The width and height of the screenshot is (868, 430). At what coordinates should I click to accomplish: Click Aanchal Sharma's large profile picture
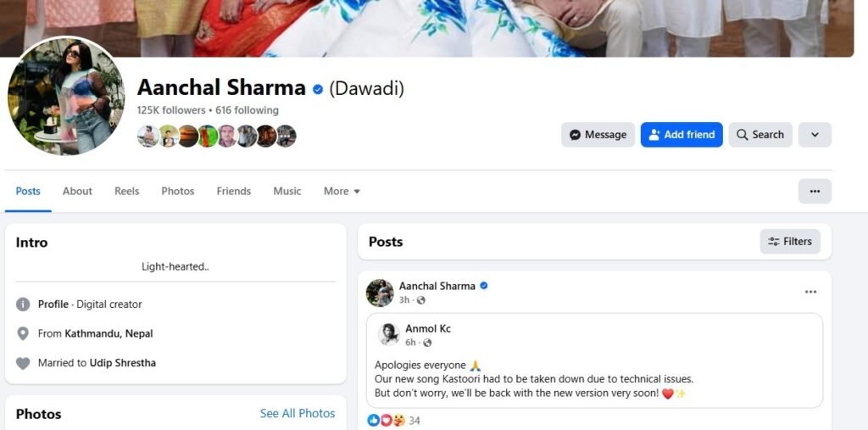coord(66,96)
